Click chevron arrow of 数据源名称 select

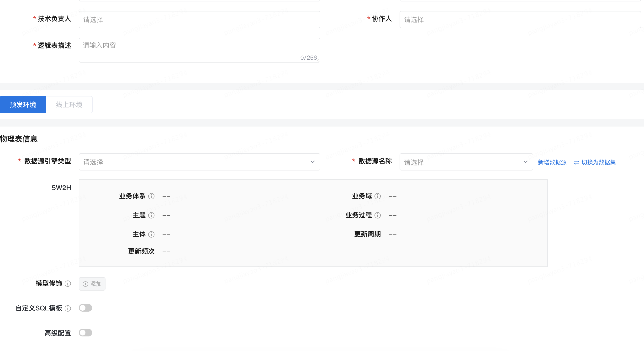(526, 162)
